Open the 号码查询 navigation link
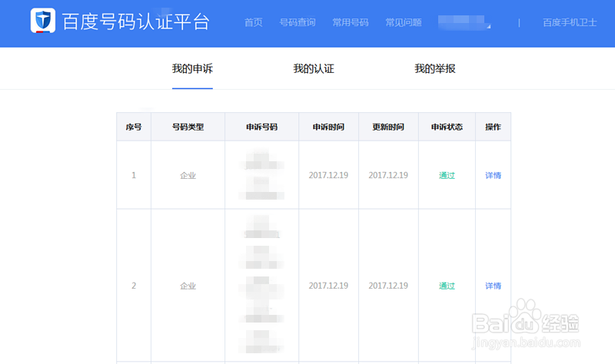The image size is (615, 364). 298,22
